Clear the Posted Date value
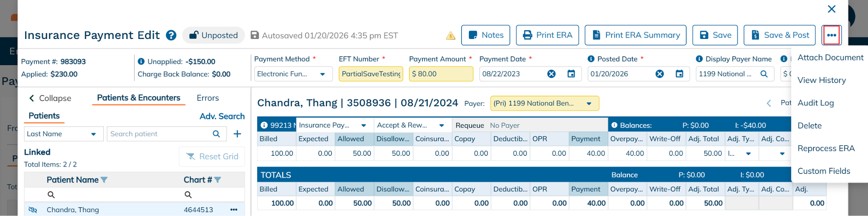Viewport: 868px width, 216px height. [659, 74]
